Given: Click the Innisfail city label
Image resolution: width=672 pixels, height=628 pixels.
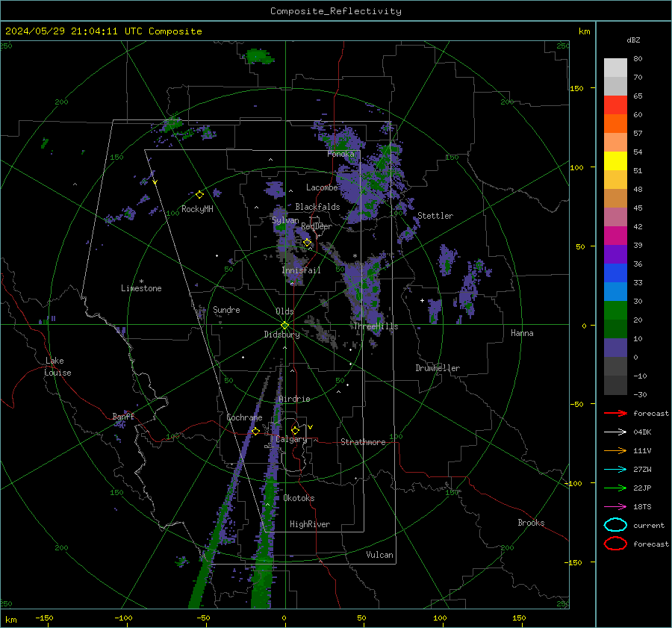Looking at the screenshot, I should tap(301, 270).
